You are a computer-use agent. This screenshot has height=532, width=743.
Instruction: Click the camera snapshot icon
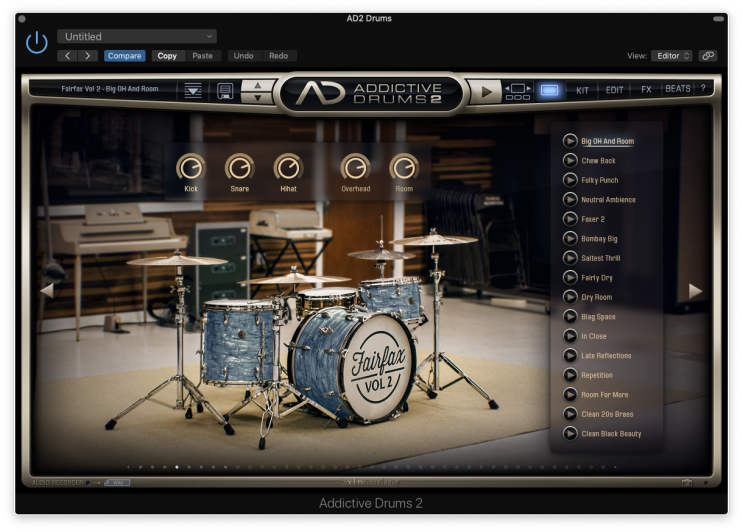point(687,483)
